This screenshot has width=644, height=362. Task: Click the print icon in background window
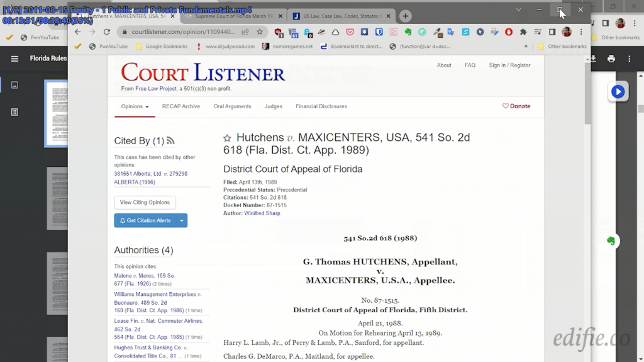click(x=611, y=59)
